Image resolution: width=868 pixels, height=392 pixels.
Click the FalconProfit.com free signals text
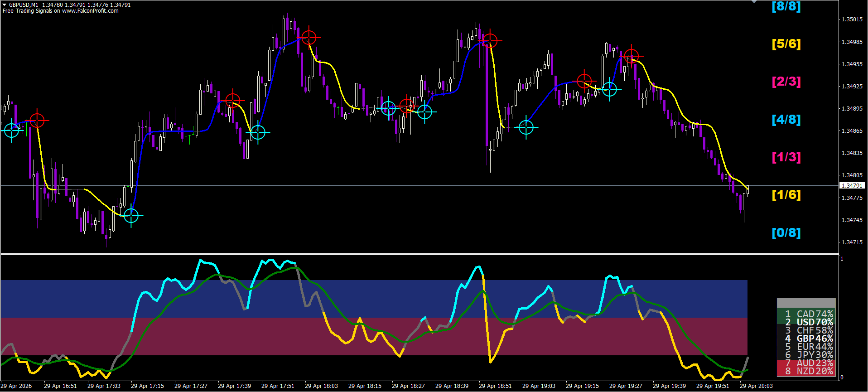point(60,11)
